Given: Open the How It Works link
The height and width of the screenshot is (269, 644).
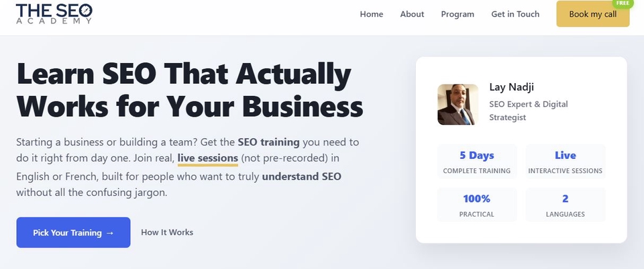Looking at the screenshot, I should [167, 233].
